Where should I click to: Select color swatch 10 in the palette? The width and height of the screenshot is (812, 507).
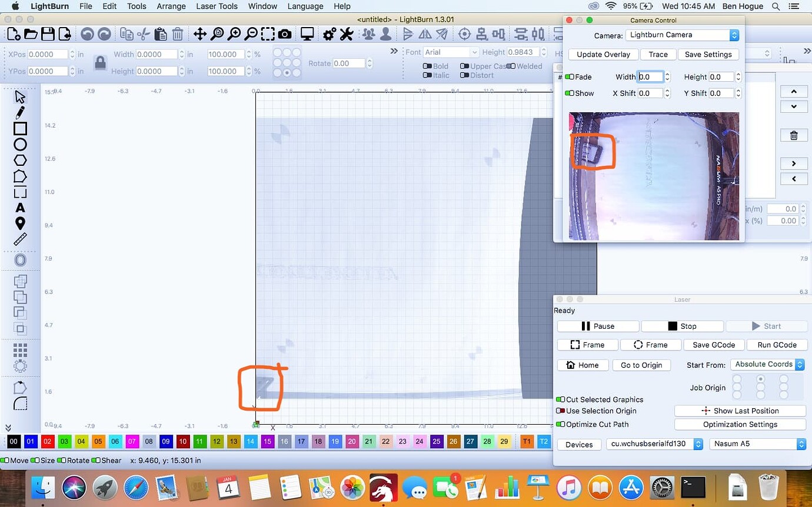[182, 441]
